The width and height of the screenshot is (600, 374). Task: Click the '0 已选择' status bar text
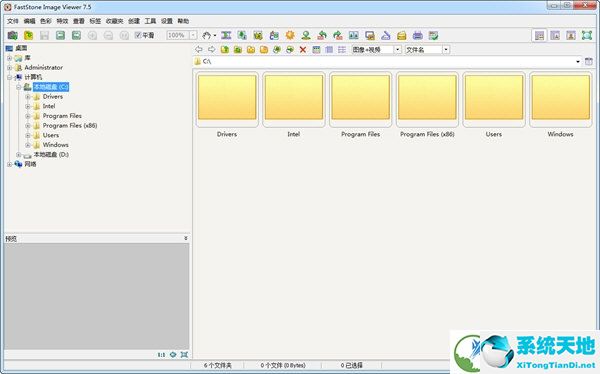tap(352, 366)
